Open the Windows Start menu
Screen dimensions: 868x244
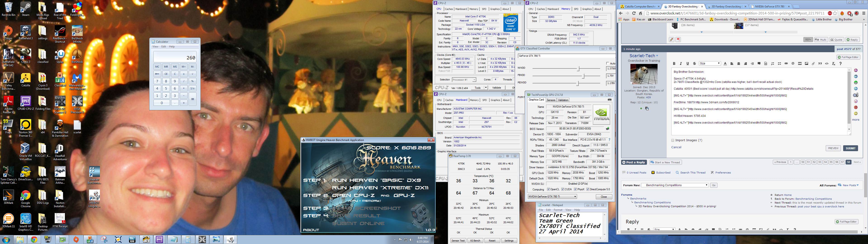6,239
